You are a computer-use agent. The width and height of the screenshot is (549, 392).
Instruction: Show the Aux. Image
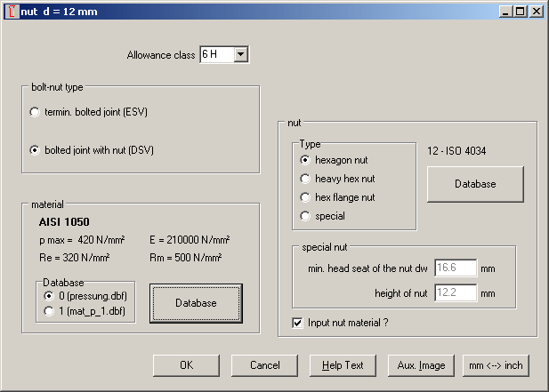(421, 365)
